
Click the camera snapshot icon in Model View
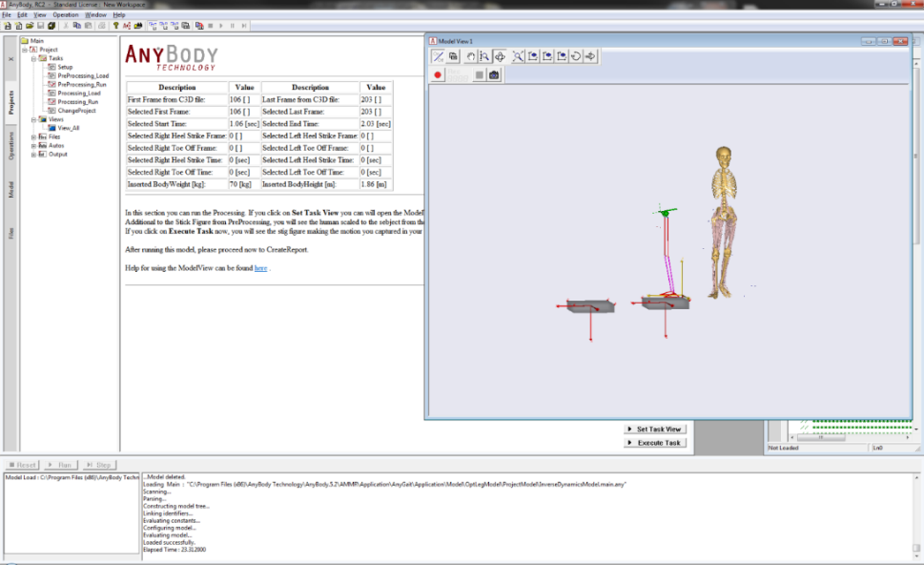pyautogui.click(x=494, y=74)
